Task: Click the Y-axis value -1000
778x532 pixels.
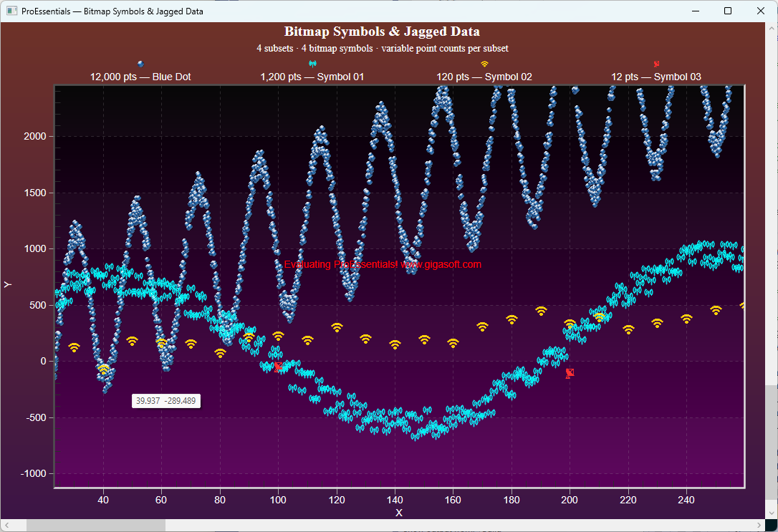Action: tap(33, 473)
